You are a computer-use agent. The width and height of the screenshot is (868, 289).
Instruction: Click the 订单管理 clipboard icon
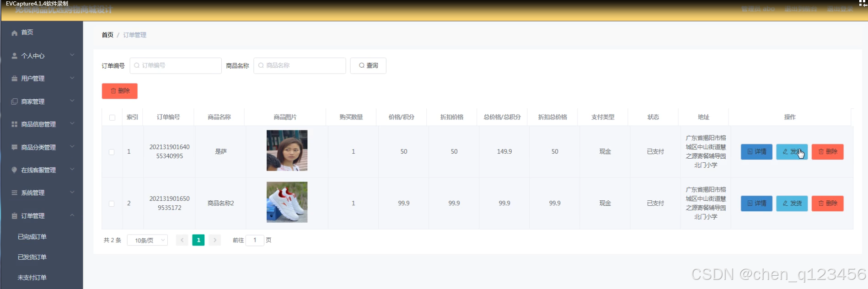(15, 216)
